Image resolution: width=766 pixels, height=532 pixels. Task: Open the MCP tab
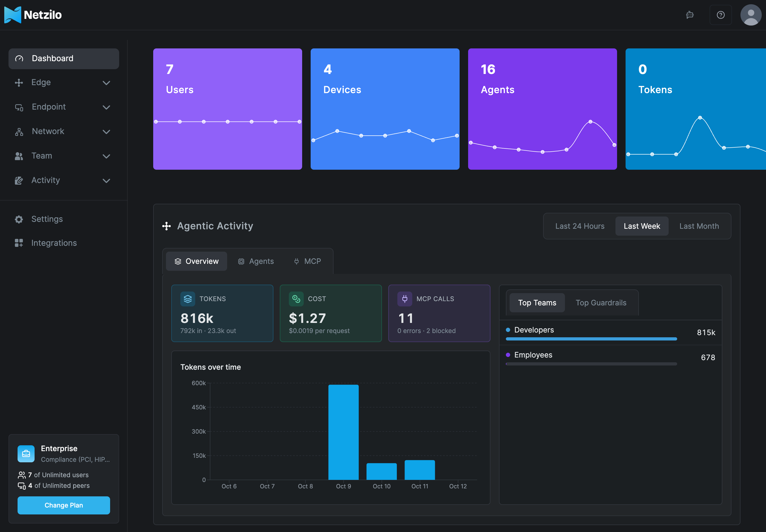[x=307, y=261]
